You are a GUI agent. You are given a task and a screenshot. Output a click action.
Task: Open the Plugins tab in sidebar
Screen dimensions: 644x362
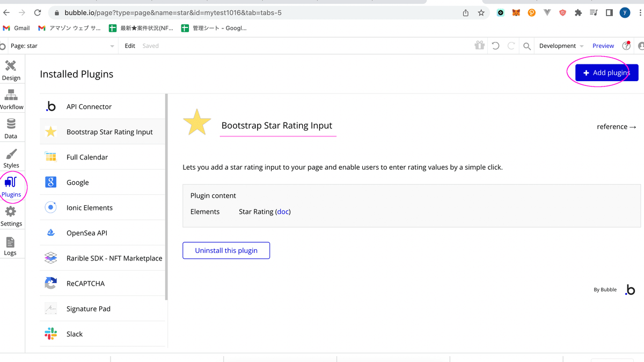coord(11,187)
